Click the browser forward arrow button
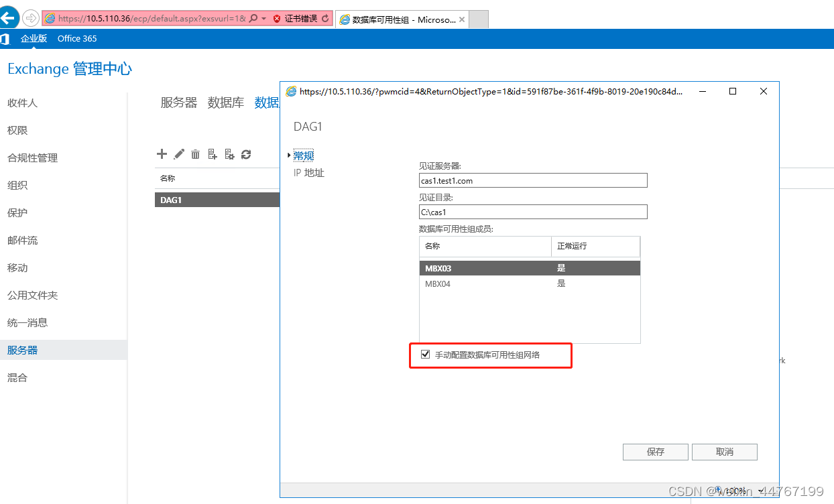Screen dimensions: 834x504 [x=30, y=18]
